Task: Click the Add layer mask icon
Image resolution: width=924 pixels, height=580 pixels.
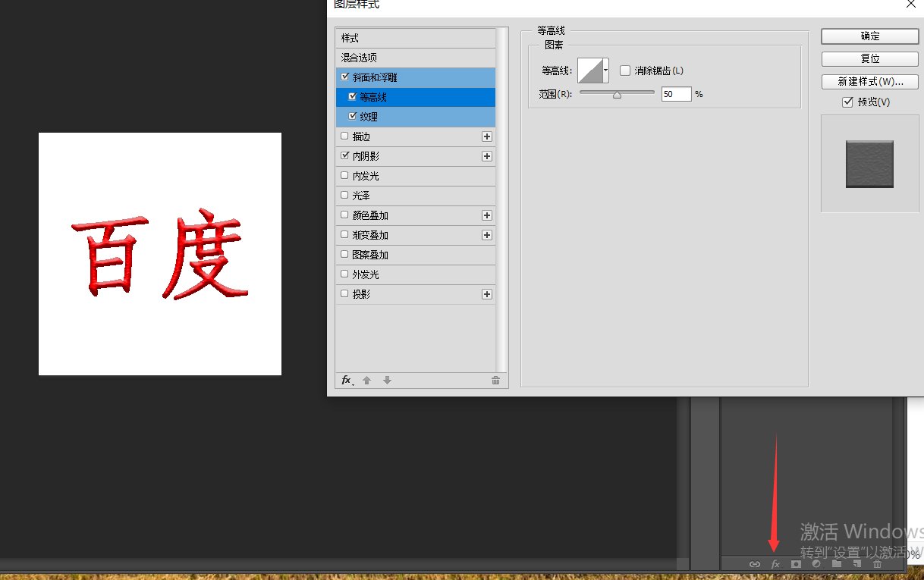Action: click(796, 564)
